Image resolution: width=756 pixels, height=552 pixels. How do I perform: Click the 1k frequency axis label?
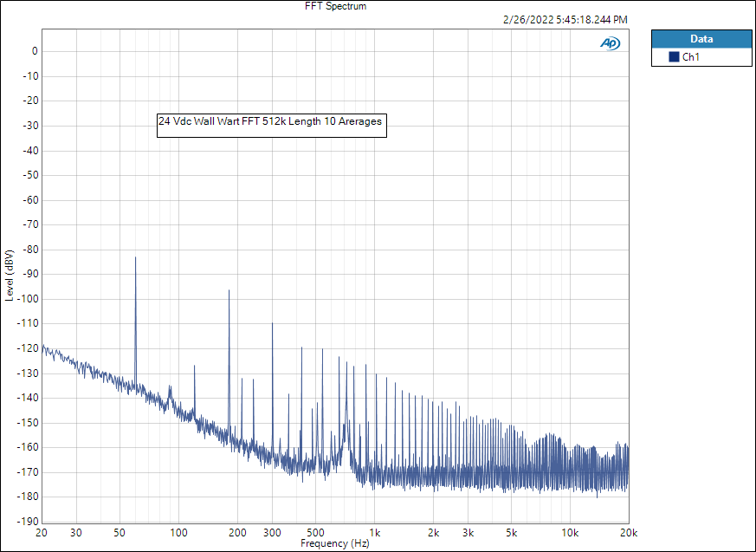(x=375, y=533)
